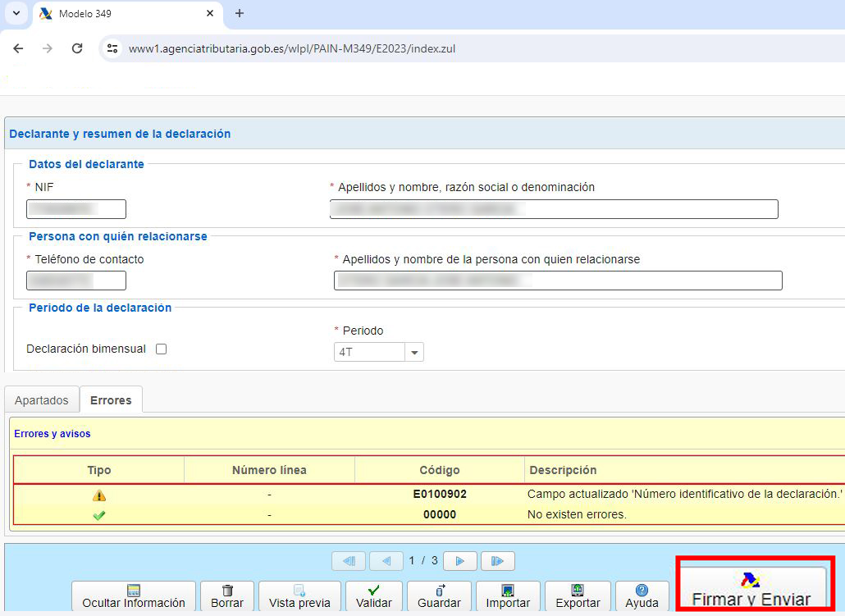Screen dimensions: 845x616
Task: Open Ayuda help
Action: [642, 595]
